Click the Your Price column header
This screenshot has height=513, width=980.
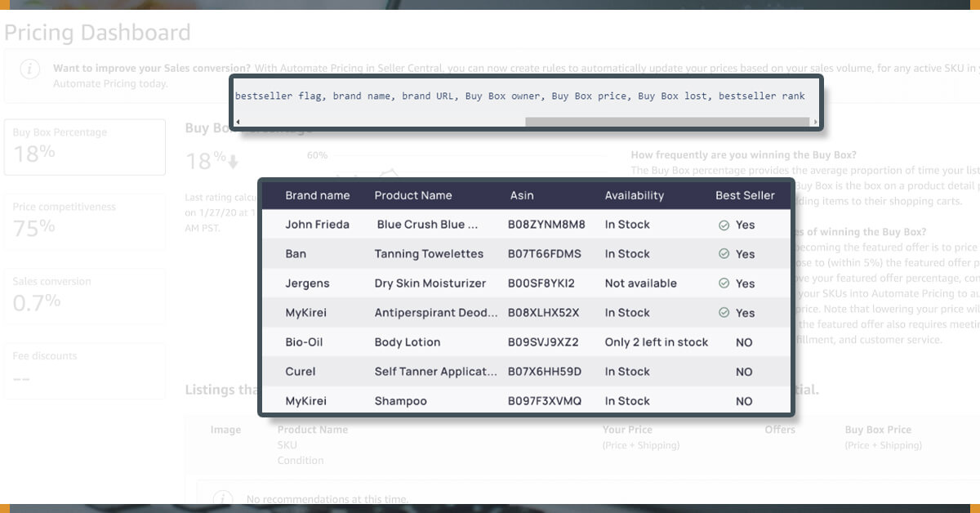627,430
